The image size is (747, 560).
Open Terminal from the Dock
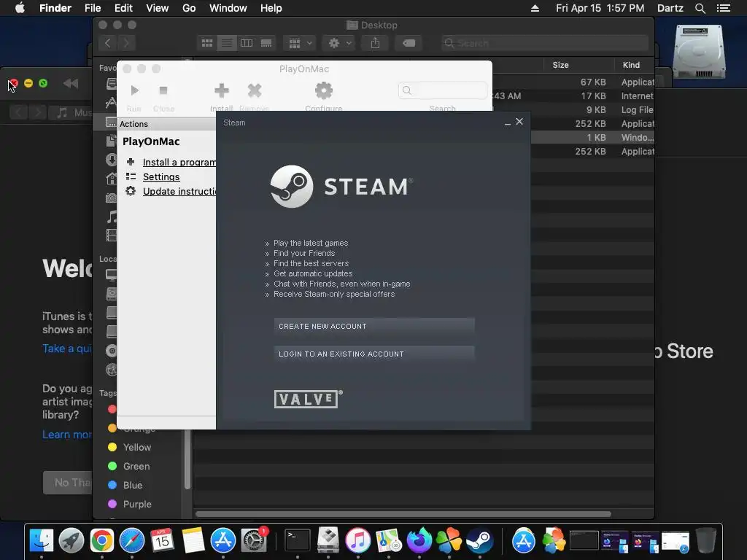coord(298,540)
